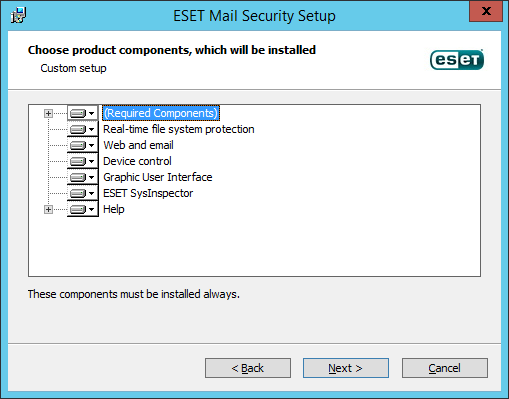Expand the Required Components tree node

click(x=48, y=113)
